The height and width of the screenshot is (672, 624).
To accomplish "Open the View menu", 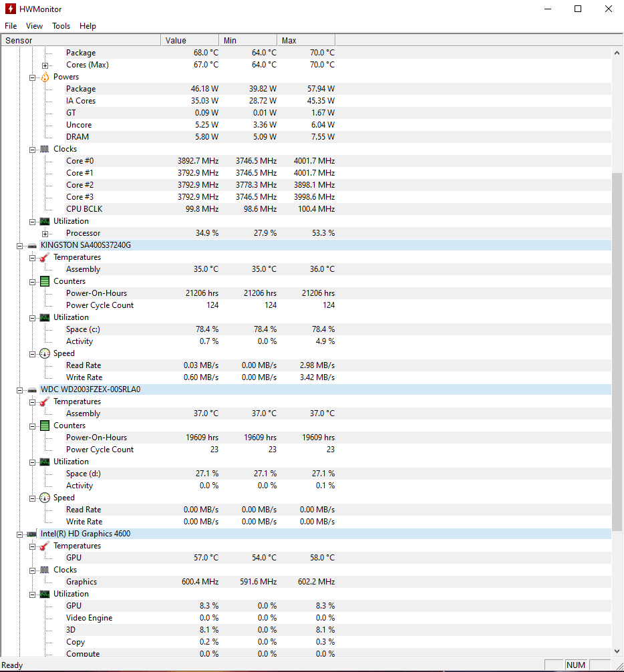I will (34, 26).
